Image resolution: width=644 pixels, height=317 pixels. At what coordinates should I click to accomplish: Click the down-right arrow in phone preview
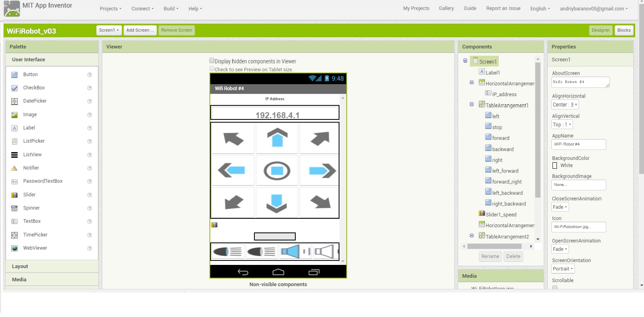pyautogui.click(x=319, y=202)
